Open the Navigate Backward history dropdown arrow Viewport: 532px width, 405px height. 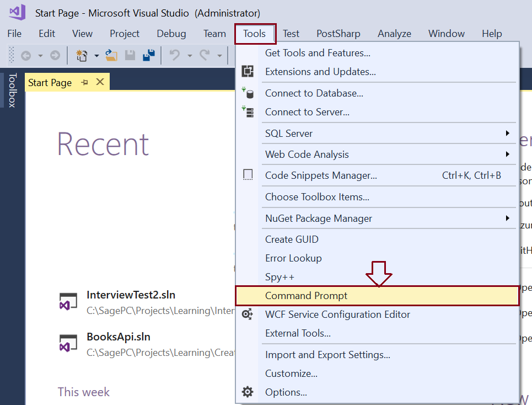tap(40, 55)
